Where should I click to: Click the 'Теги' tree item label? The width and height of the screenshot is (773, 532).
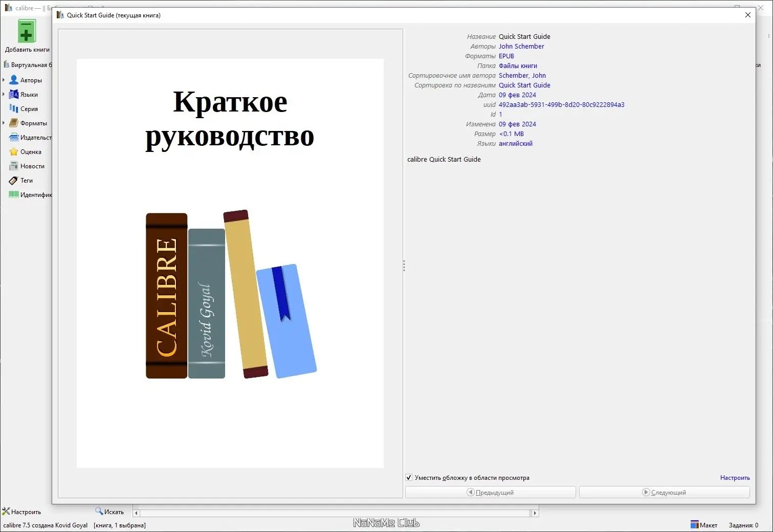(x=27, y=180)
